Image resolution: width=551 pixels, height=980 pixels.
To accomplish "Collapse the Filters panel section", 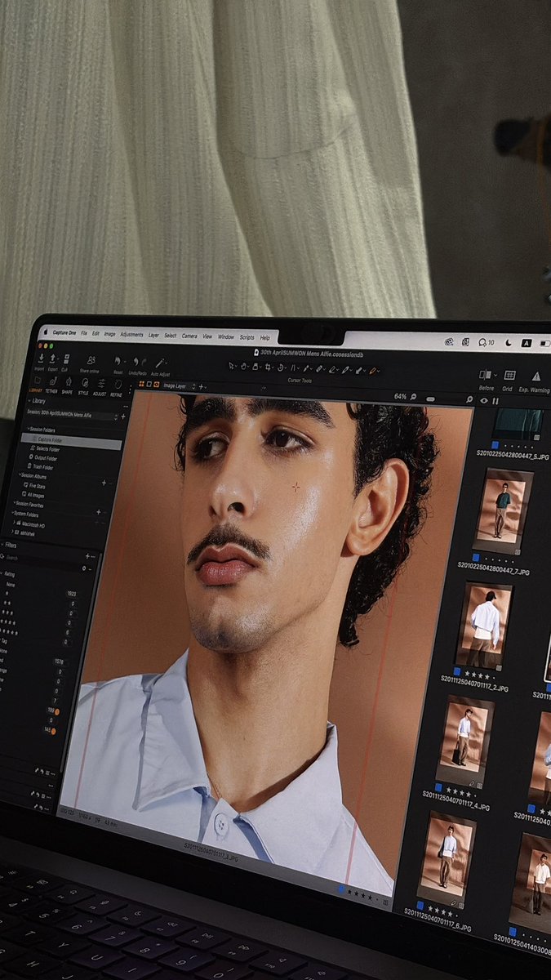I will (x=2, y=545).
